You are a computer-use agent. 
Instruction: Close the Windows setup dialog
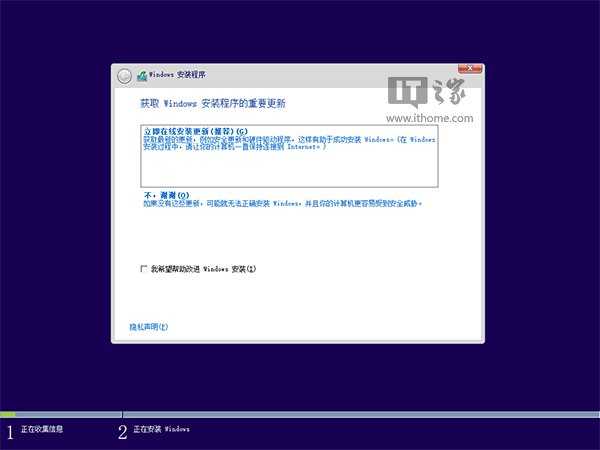470,68
